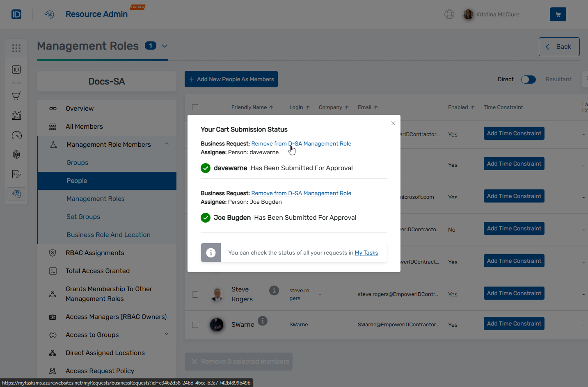588x387 pixels.
Task: Click the speedometer dashboard icon in sidebar
Action: click(x=16, y=135)
